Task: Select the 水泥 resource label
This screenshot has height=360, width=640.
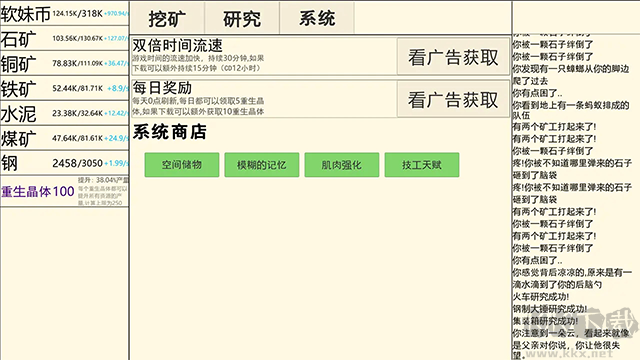Action: pos(18,114)
